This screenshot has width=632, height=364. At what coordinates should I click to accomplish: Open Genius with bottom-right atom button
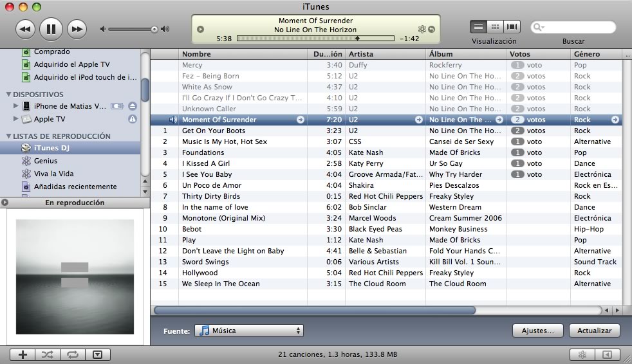[x=582, y=354]
